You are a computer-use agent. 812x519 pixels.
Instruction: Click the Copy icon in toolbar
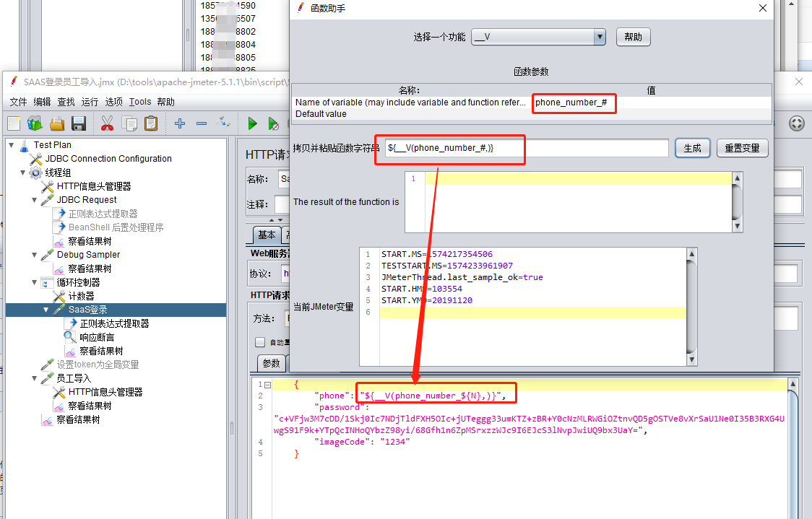coord(129,123)
